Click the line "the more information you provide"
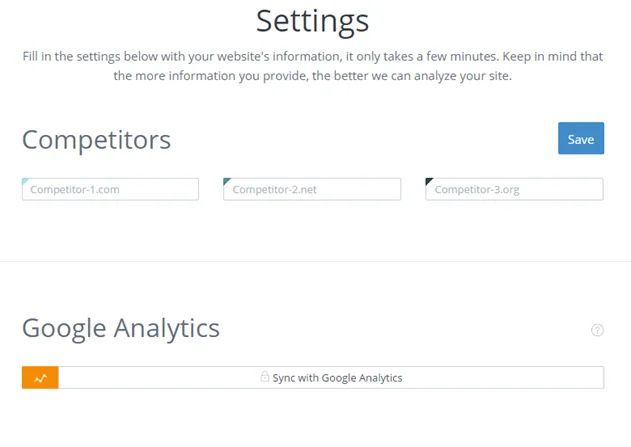 pos(312,76)
